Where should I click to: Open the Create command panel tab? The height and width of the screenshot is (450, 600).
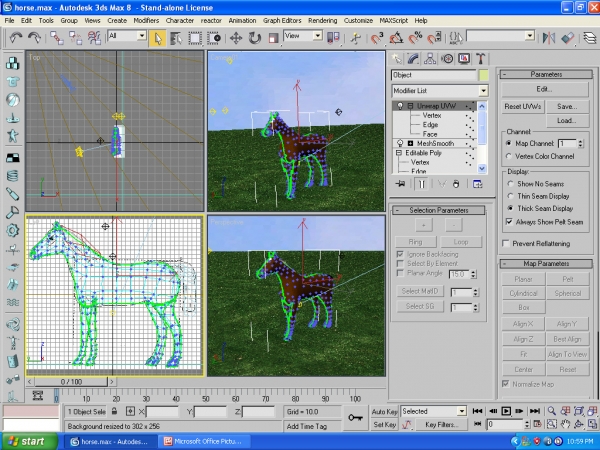(x=397, y=59)
